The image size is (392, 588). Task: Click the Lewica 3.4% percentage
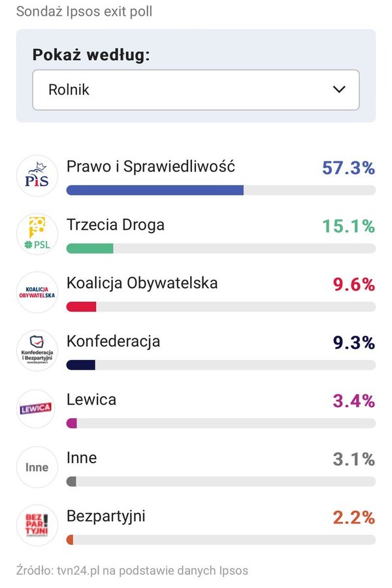pos(353,400)
